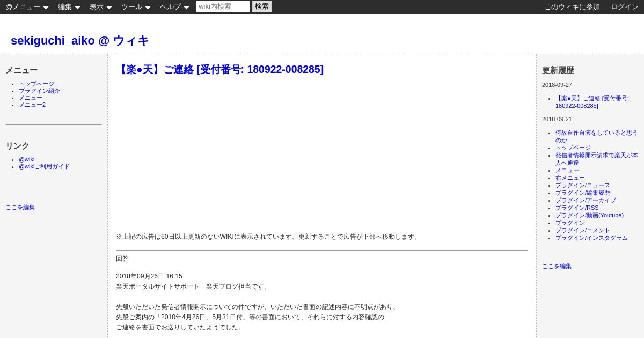This screenshot has width=644, height=338.
Task: Focus the wiki内検索 search field
Action: [223, 6]
